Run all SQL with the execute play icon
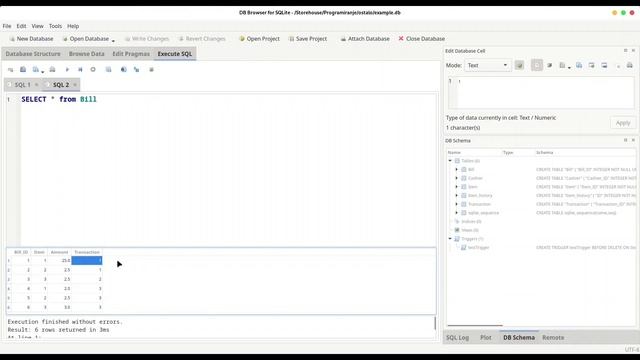The height and width of the screenshot is (360, 640). pos(67,70)
